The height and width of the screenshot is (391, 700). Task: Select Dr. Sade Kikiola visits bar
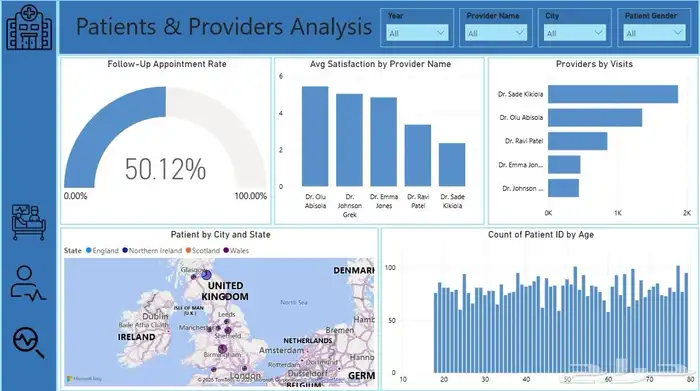pyautogui.click(x=613, y=94)
